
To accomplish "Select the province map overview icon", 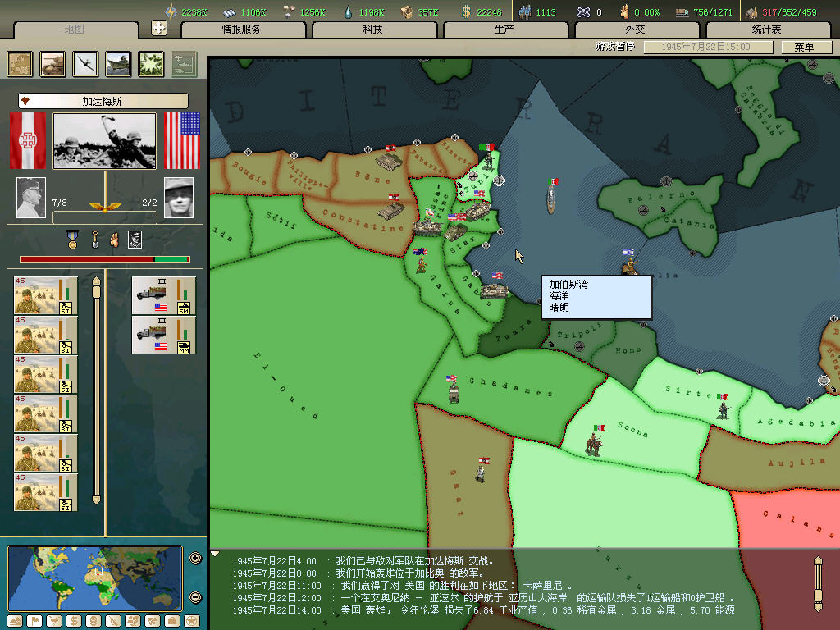I will (20, 64).
